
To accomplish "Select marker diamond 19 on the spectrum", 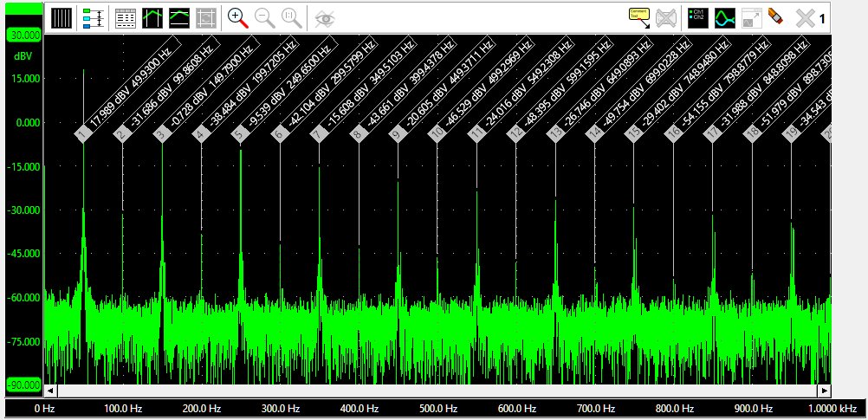I will pos(791,134).
